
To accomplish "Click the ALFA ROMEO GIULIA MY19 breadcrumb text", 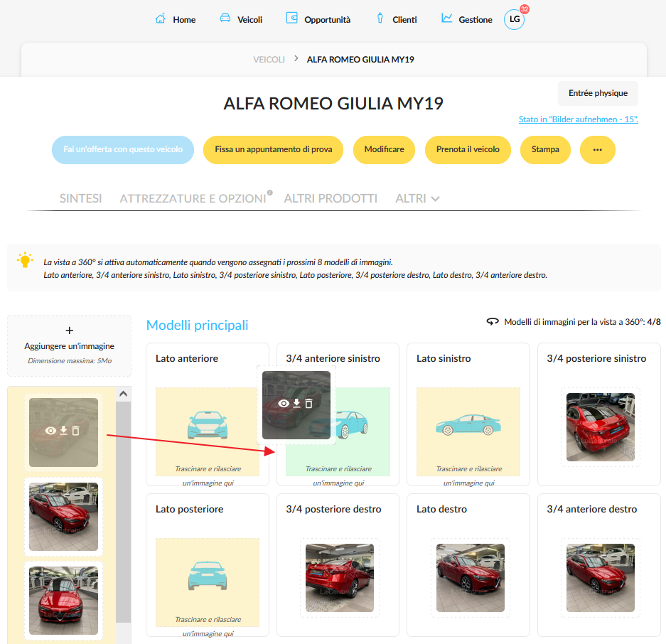I will click(x=360, y=60).
